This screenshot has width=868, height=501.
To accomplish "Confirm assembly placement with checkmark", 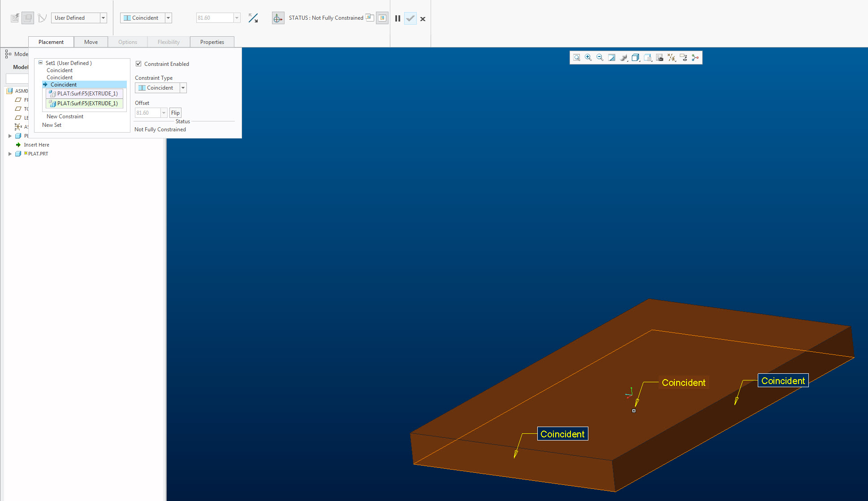I will [x=411, y=18].
